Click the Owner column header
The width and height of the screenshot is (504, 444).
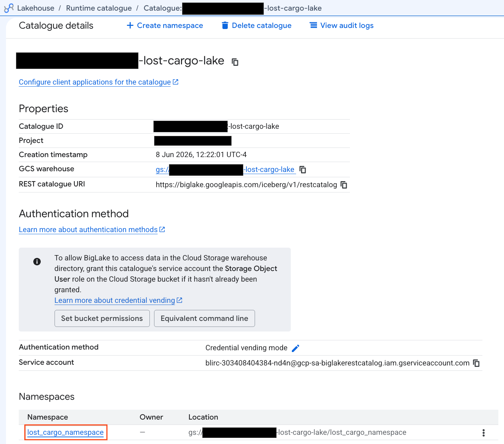151,417
